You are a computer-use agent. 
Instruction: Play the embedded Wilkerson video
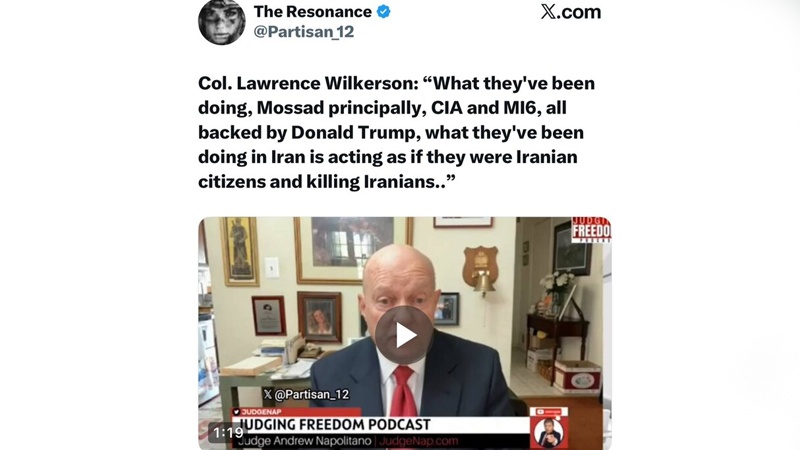pos(405,335)
